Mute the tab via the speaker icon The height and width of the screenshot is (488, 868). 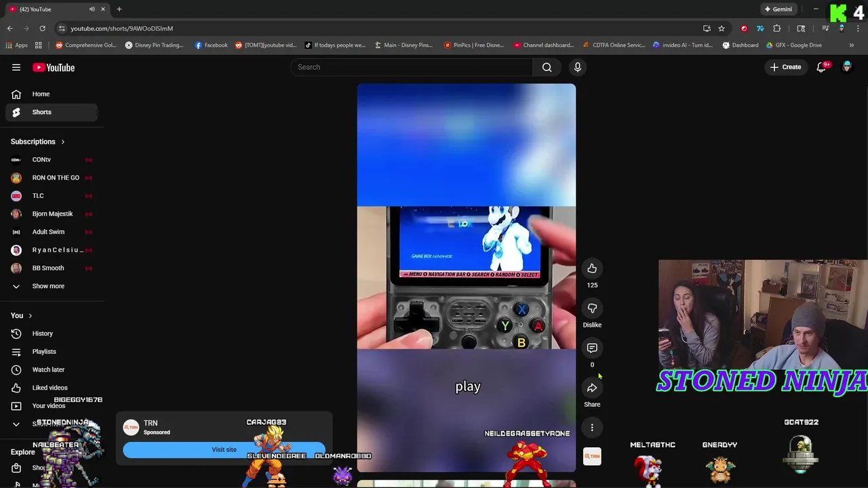92,9
